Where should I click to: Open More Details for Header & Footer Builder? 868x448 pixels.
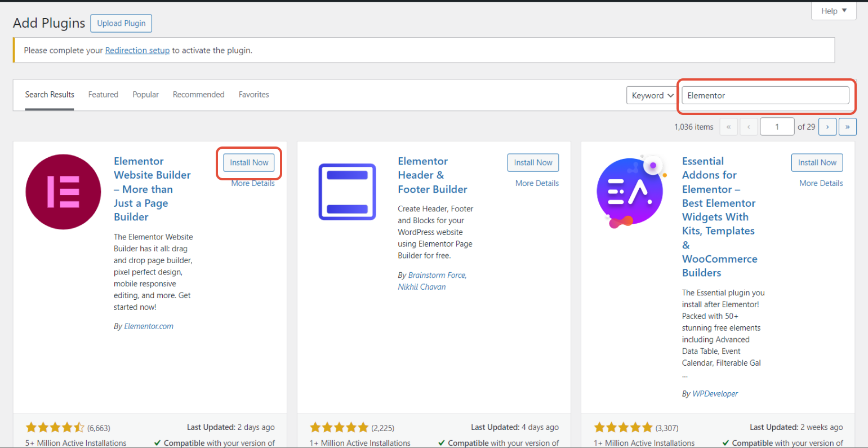(537, 183)
